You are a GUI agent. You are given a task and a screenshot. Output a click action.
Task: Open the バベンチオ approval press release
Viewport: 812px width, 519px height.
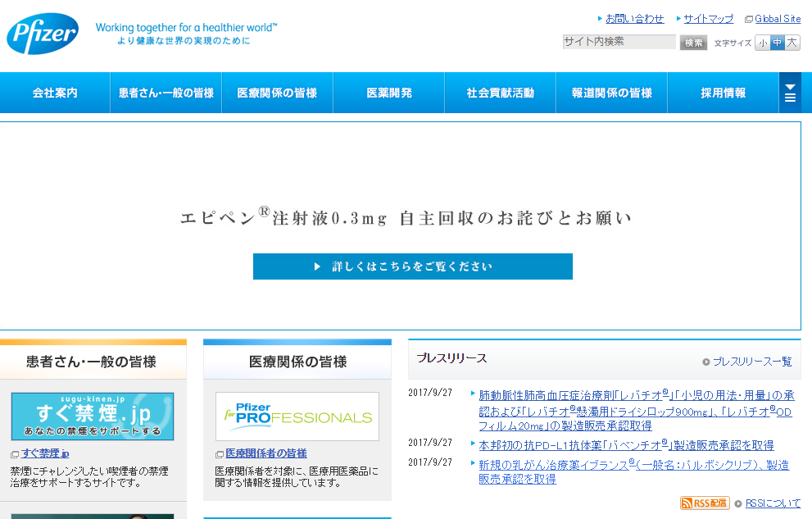point(626,445)
